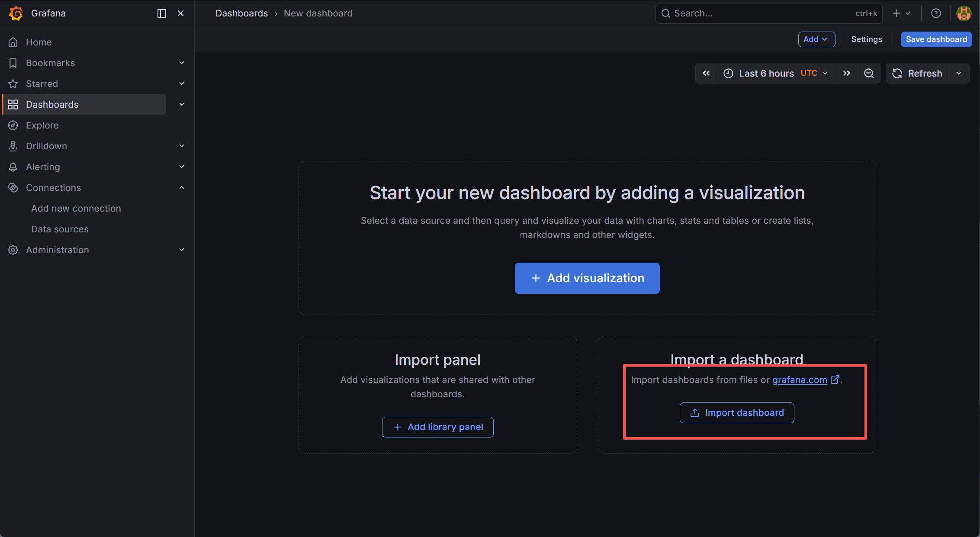Open Connections in sidebar

tap(54, 188)
